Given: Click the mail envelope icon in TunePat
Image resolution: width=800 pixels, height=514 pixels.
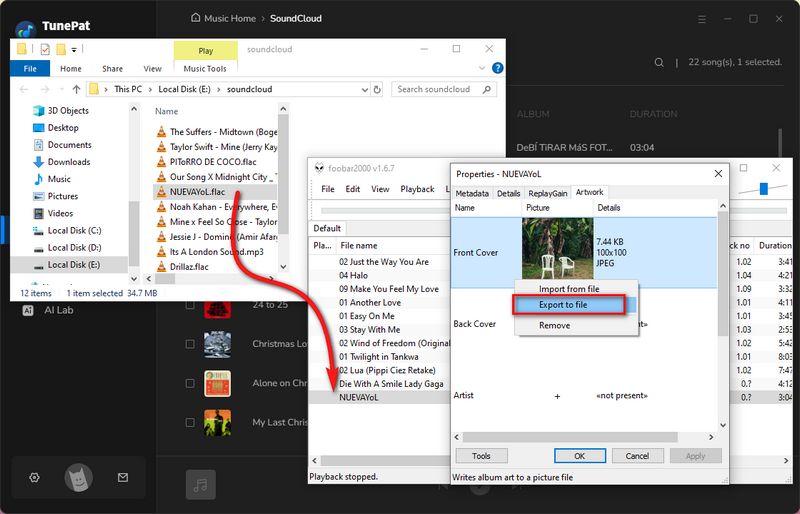Looking at the screenshot, I should [x=123, y=478].
